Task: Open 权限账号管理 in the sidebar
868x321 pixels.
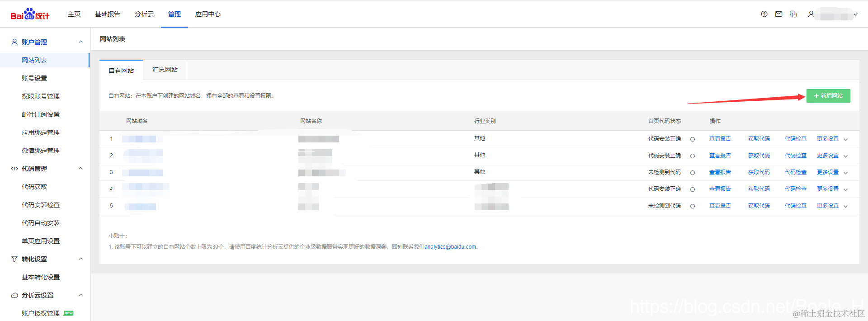Action: click(x=41, y=96)
